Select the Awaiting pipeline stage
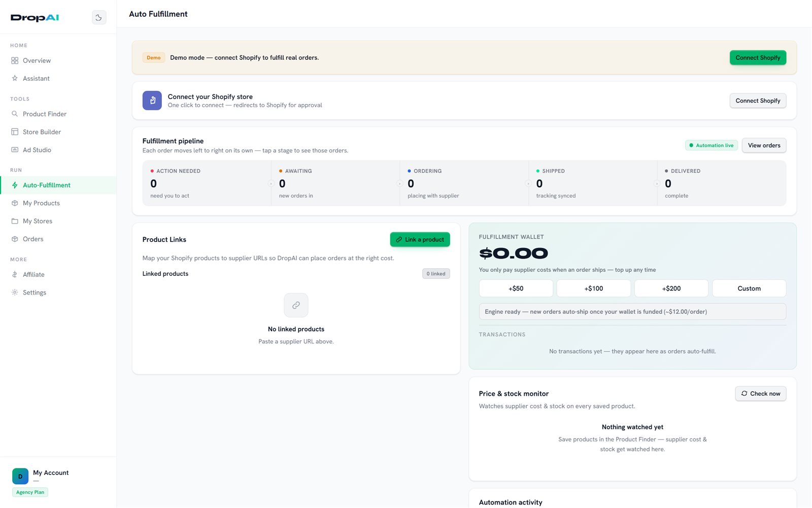The width and height of the screenshot is (812, 508). click(335, 183)
